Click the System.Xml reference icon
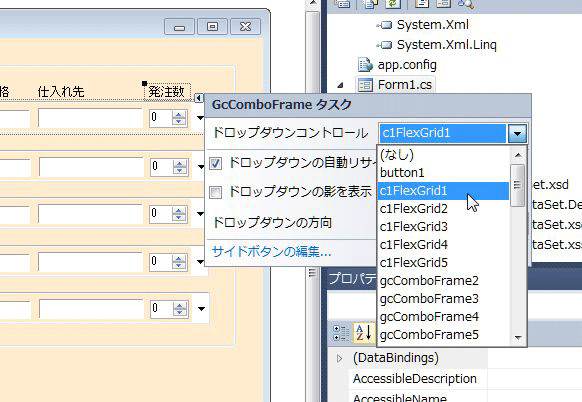Viewport: 582px width, 402px height. click(385, 25)
